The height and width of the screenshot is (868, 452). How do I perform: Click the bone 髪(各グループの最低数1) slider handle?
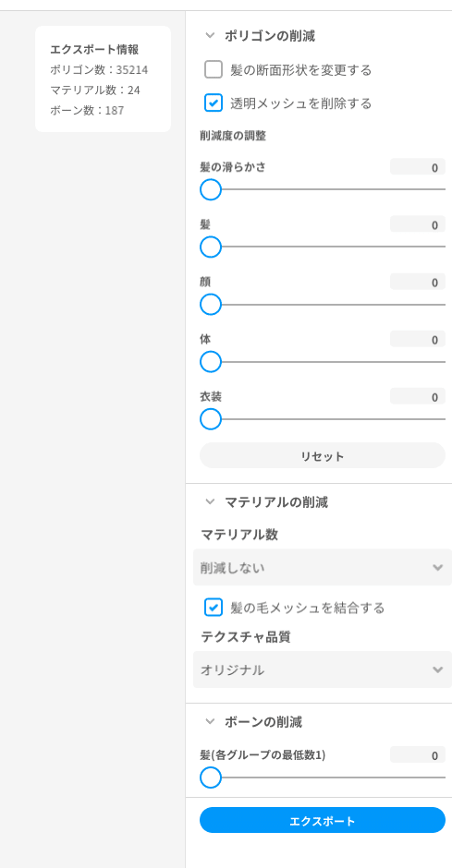click(211, 778)
